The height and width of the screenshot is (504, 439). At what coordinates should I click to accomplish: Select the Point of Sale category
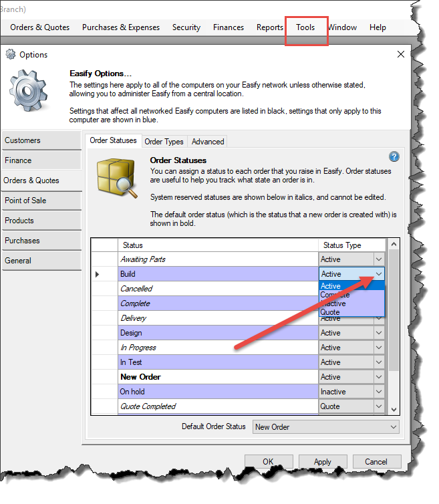[x=41, y=201]
